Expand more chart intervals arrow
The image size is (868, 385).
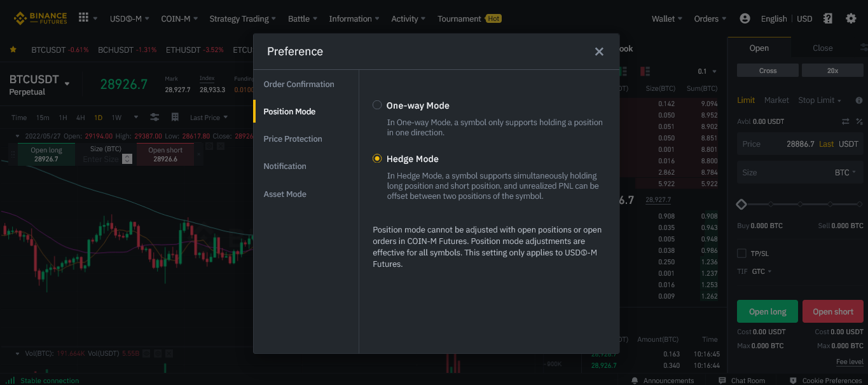135,118
